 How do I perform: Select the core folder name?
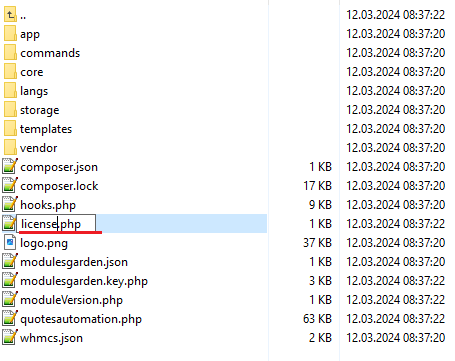[32, 72]
